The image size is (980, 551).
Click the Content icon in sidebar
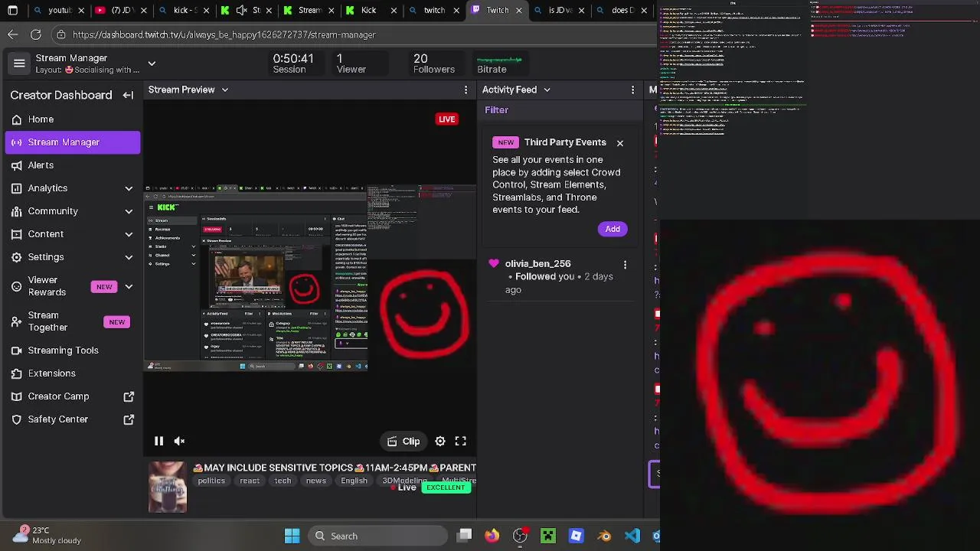(x=17, y=234)
